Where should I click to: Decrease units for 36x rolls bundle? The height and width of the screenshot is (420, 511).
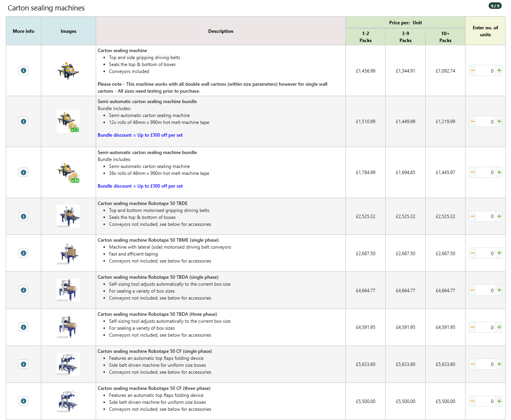coord(472,173)
